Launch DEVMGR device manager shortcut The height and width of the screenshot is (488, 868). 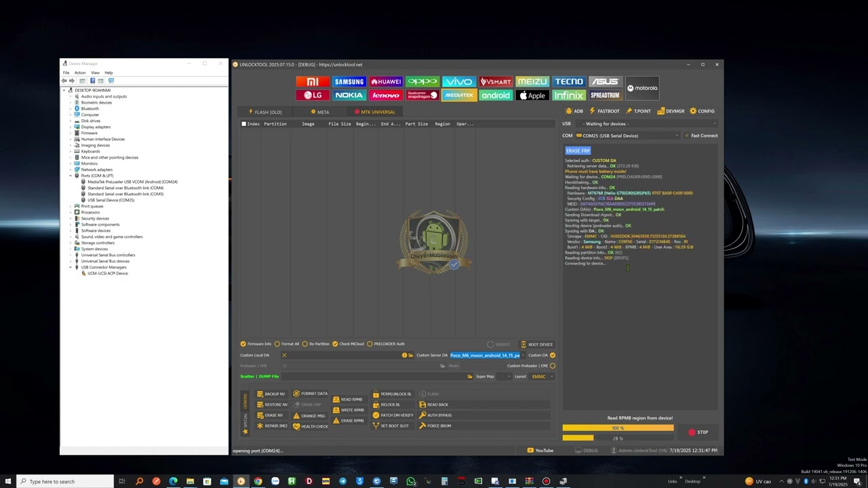671,111
